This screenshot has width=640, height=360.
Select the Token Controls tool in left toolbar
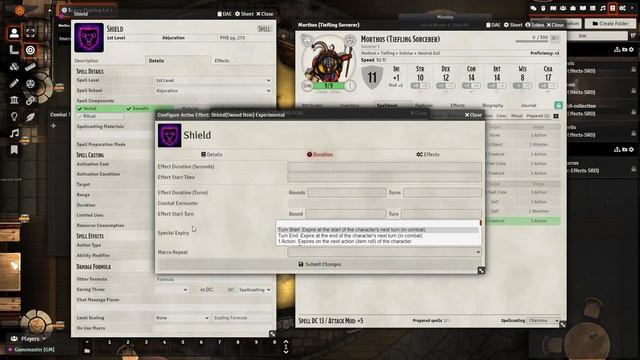click(14, 33)
